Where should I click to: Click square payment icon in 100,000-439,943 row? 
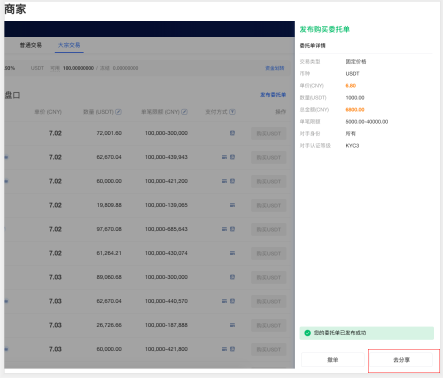coord(232,157)
